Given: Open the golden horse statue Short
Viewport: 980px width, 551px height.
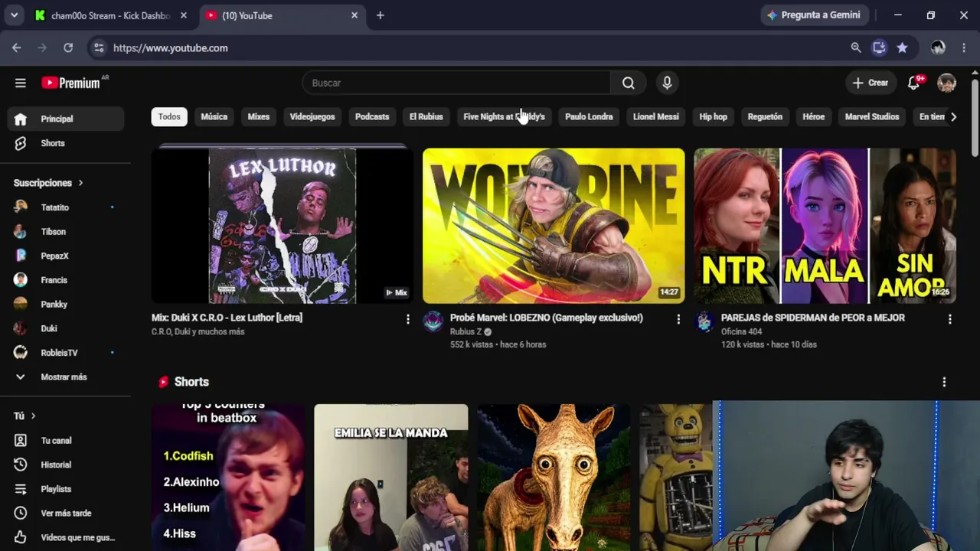Looking at the screenshot, I should pyautogui.click(x=554, y=478).
